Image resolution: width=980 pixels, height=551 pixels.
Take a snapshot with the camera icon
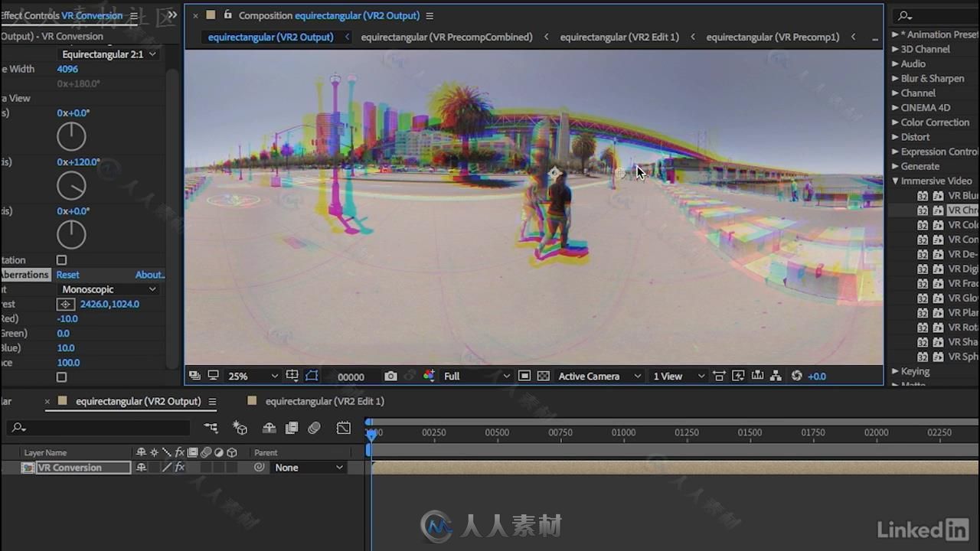(390, 376)
